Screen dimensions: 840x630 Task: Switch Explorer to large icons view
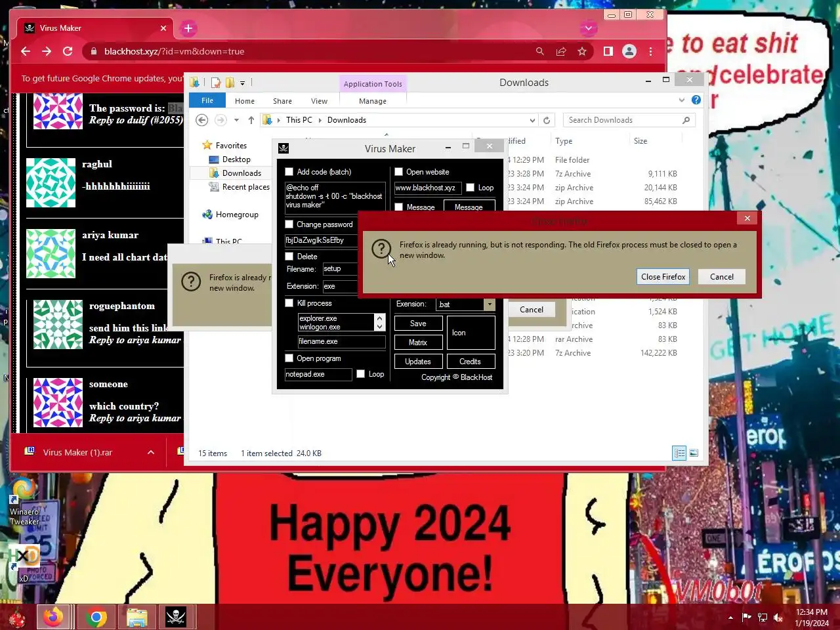694,453
